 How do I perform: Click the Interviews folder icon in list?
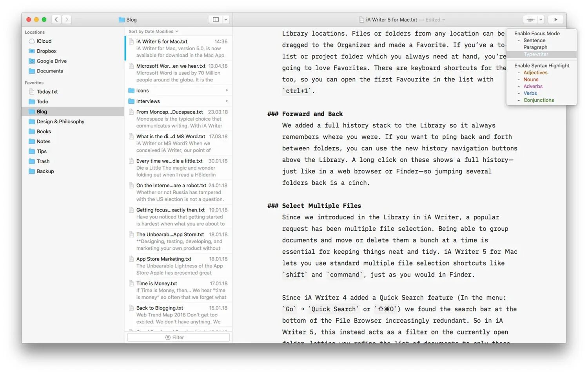131,101
